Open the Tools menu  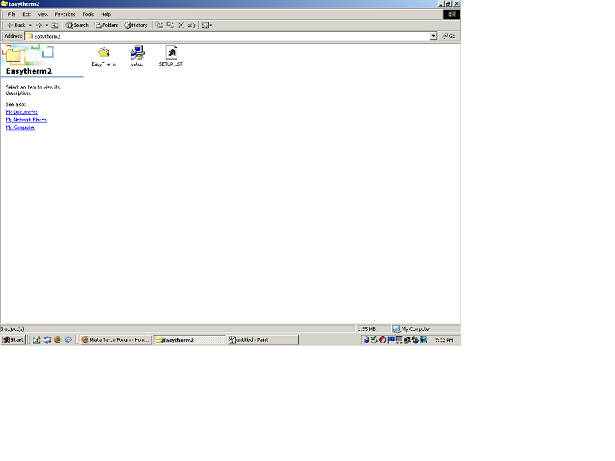click(88, 14)
